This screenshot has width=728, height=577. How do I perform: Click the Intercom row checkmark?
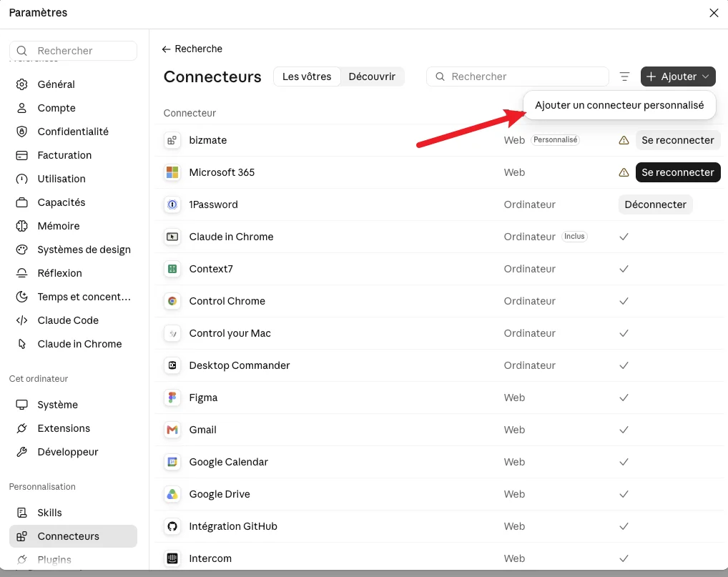point(624,558)
